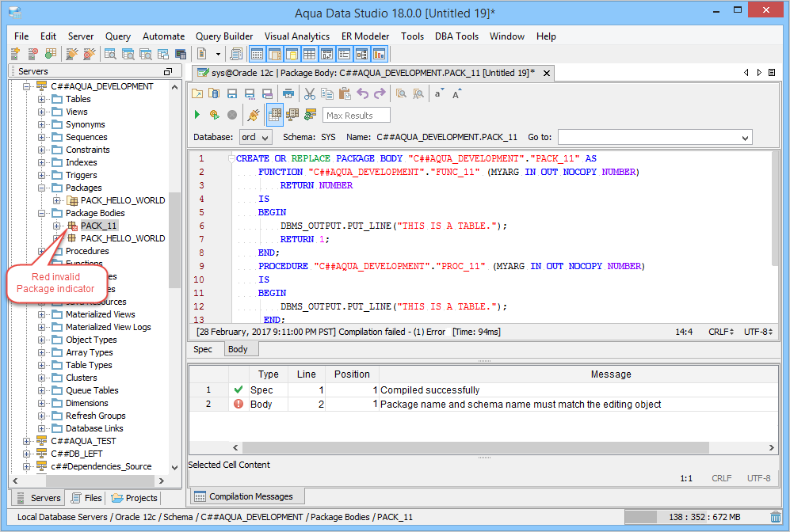The width and height of the screenshot is (790, 532).
Task: Click the Cut scissors icon
Action: [x=310, y=93]
